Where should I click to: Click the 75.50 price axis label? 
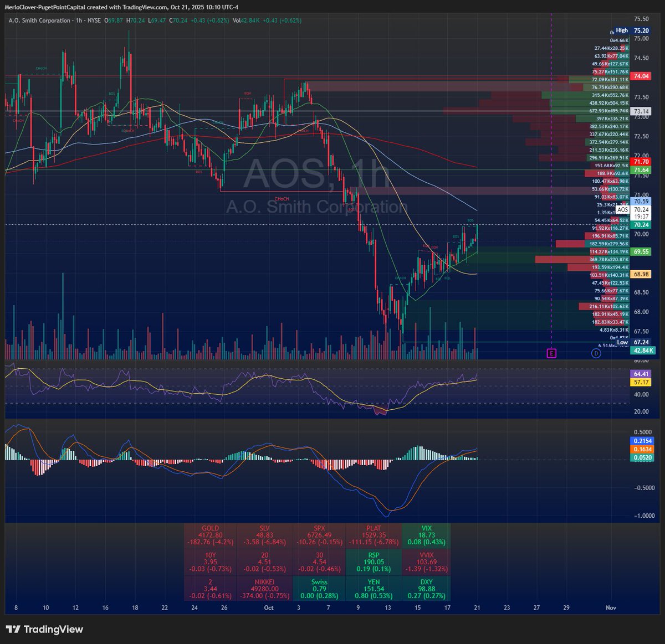click(x=641, y=19)
